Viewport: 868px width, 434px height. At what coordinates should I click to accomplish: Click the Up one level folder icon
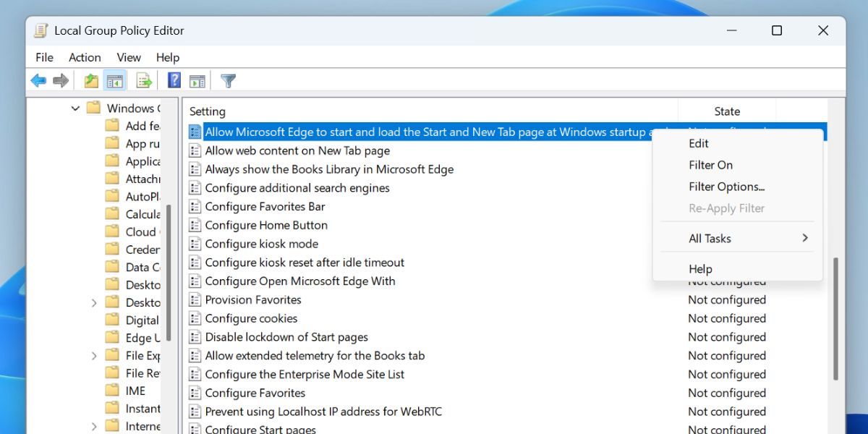coord(90,80)
